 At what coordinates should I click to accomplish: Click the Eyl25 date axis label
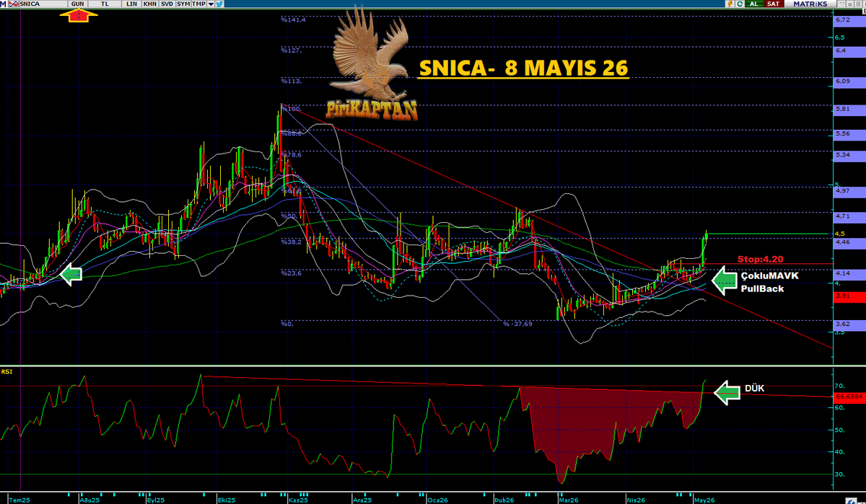pos(156,499)
